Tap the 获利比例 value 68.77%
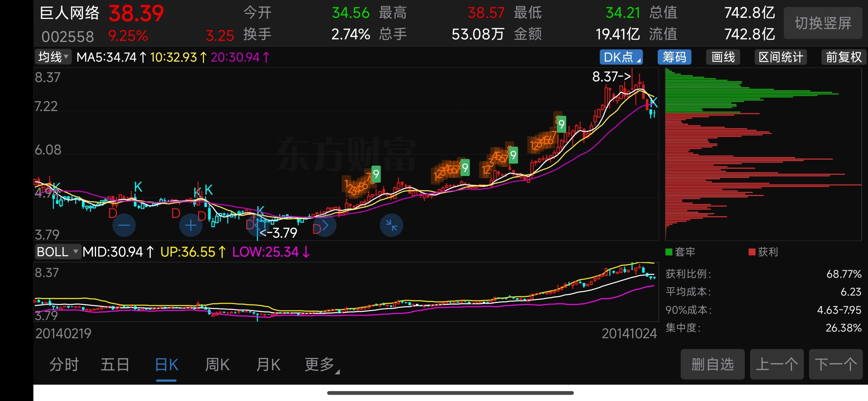The width and height of the screenshot is (868, 401). tap(844, 274)
